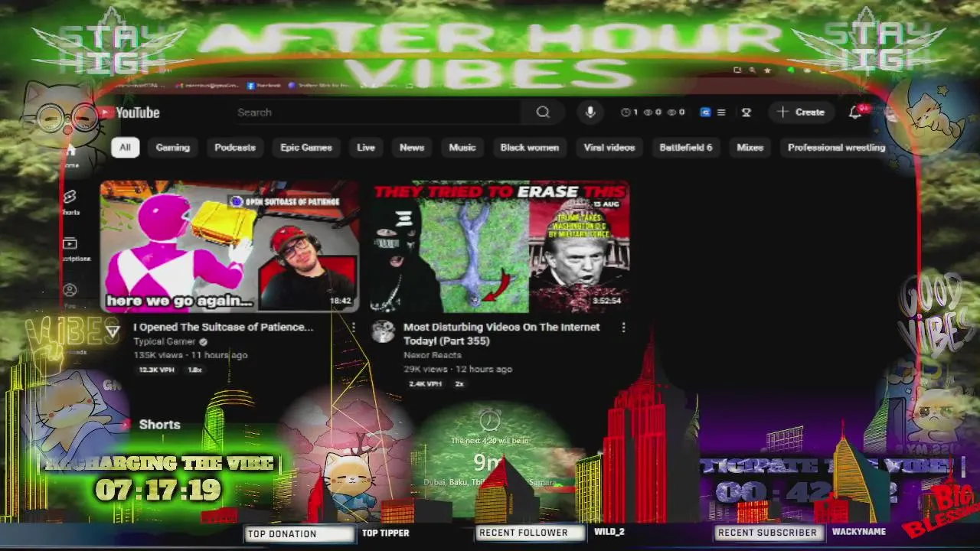Start voice search with the microphone icon
Viewport: 980px width, 551px height.
(590, 112)
